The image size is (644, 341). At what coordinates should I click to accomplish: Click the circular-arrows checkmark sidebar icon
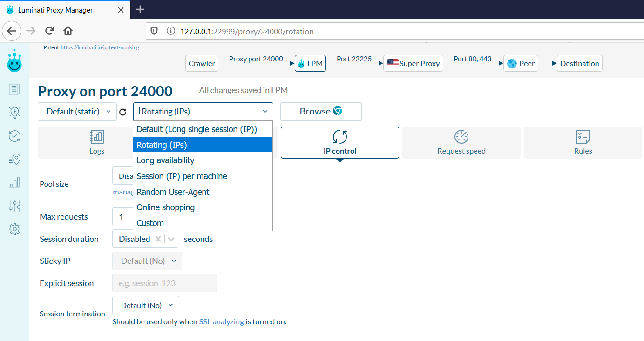(x=14, y=136)
